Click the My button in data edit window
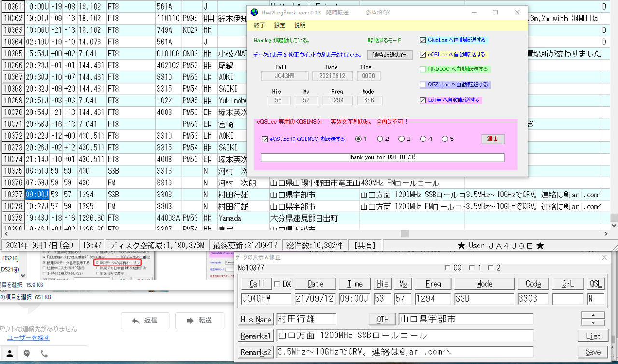This screenshot has width=618, height=364. click(403, 284)
